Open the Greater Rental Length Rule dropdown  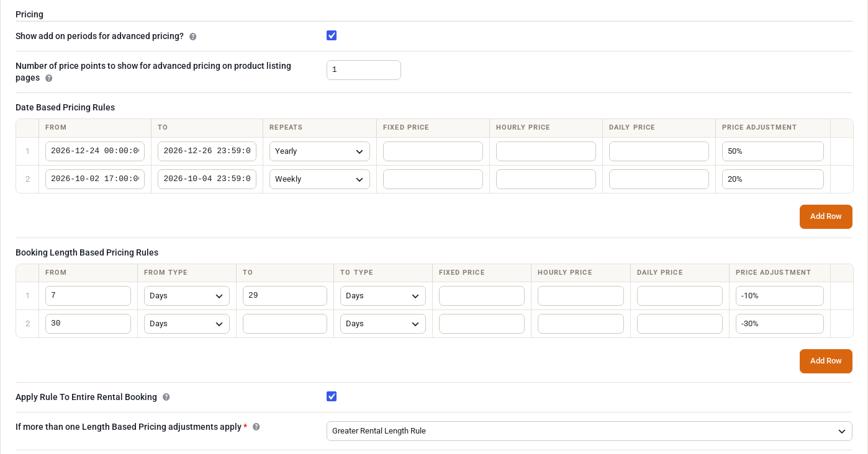[x=589, y=431]
